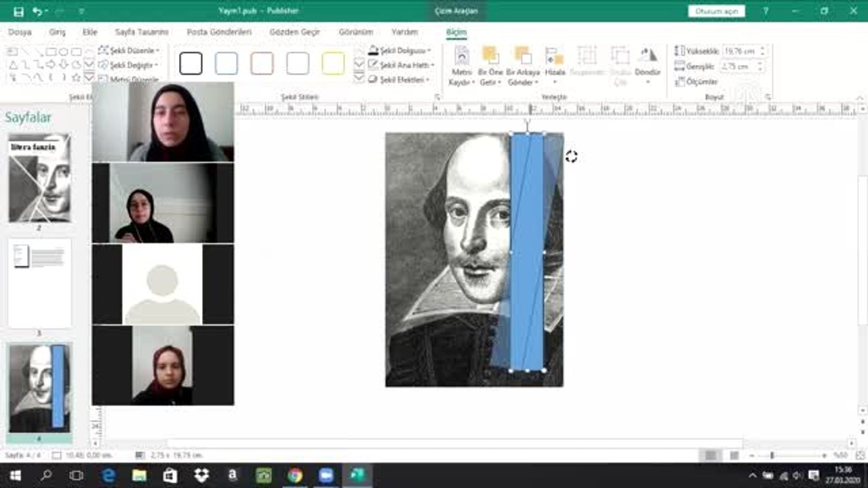Open the Şekil Efektleri effects dropdown

pos(399,79)
